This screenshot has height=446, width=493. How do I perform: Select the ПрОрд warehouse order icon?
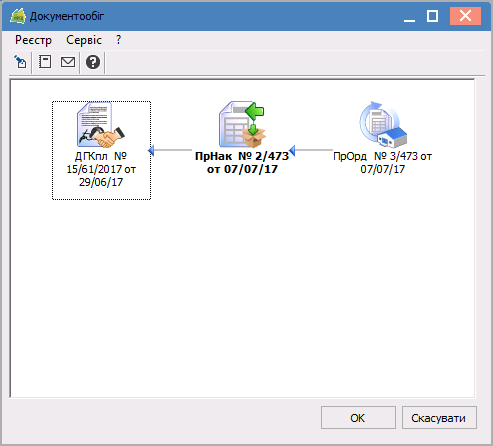383,125
